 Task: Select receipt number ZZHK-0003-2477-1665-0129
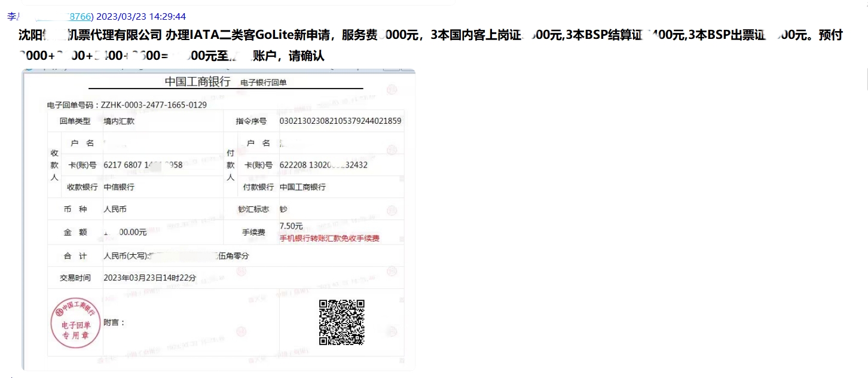click(154, 105)
